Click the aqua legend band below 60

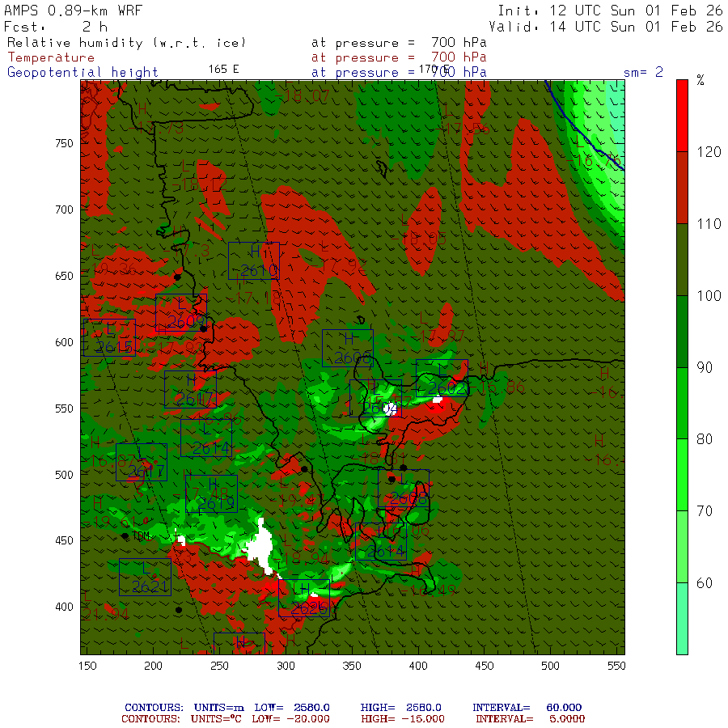point(682,619)
